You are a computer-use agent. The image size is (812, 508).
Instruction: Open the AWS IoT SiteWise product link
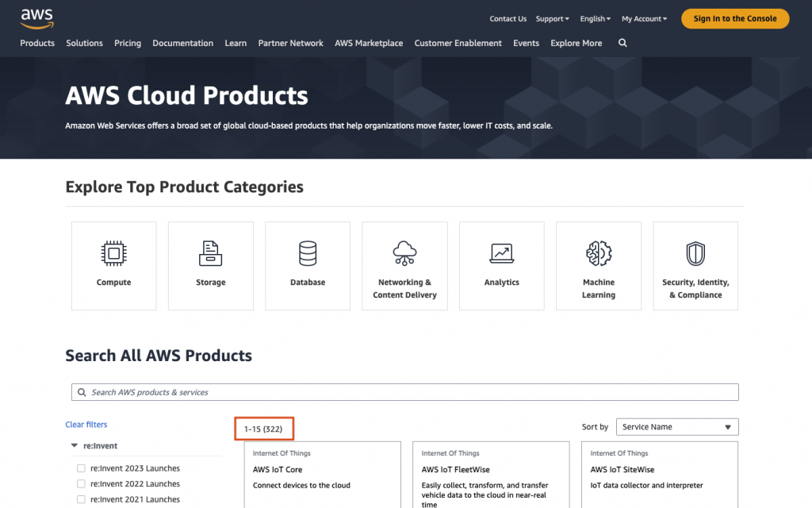click(x=622, y=470)
